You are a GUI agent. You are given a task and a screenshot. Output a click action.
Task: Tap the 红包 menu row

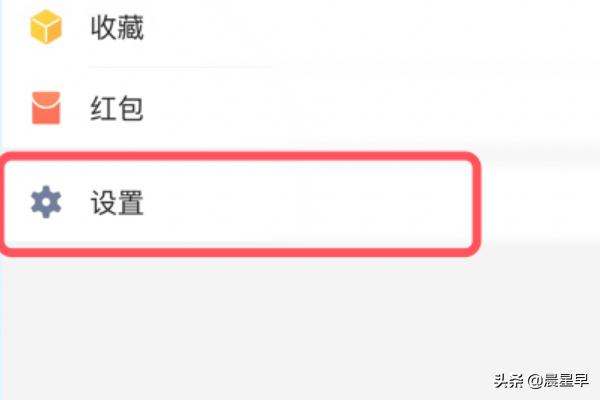click(x=300, y=108)
